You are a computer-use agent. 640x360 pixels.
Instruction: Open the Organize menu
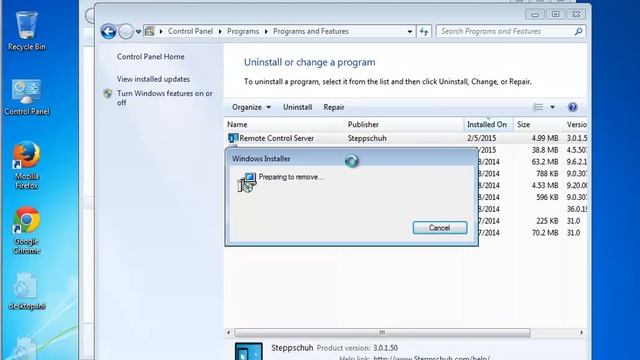(251, 107)
